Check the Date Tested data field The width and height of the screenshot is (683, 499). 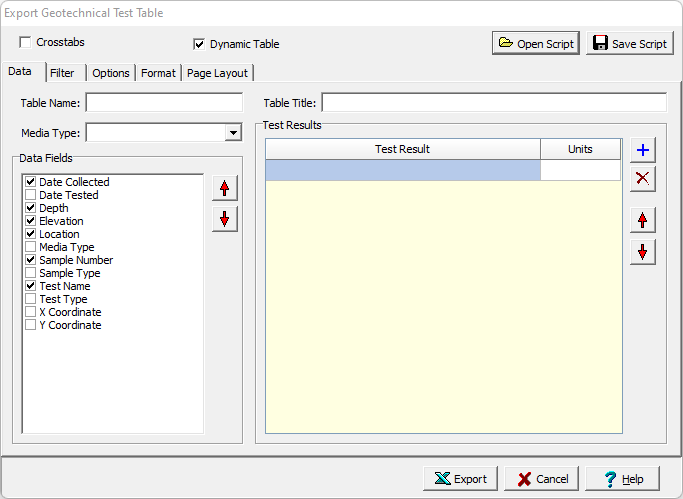31,195
